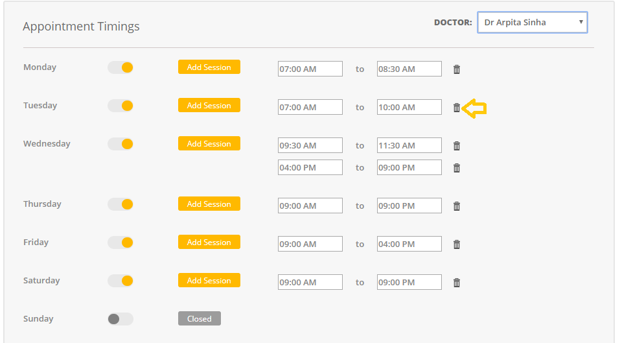The width and height of the screenshot is (644, 343).
Task: Click the Thursday day label
Action: click(x=42, y=204)
